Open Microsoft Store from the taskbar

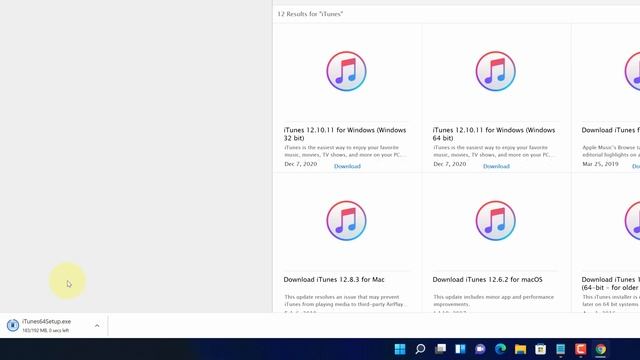pos(540,349)
